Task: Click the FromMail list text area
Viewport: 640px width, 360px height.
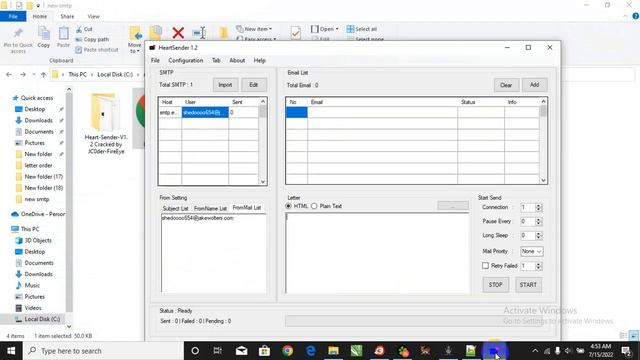Action: click(x=213, y=253)
